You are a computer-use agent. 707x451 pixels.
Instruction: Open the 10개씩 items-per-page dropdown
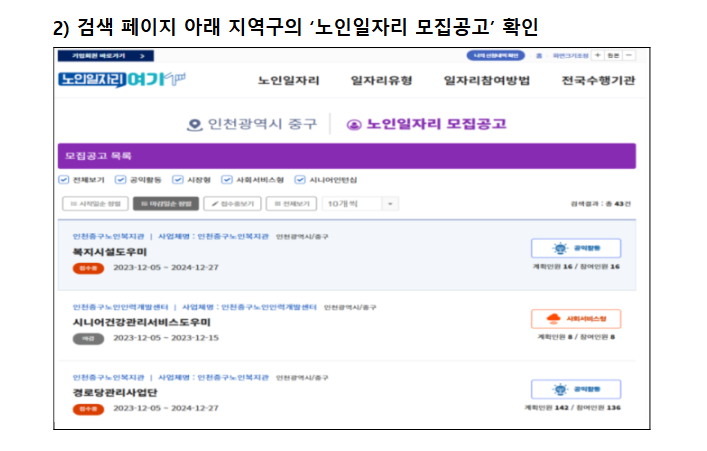pyautogui.click(x=360, y=204)
